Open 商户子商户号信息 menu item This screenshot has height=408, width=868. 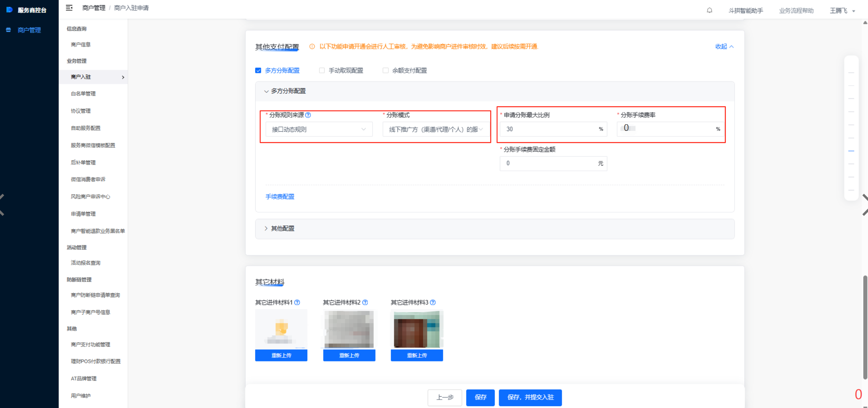(x=90, y=312)
